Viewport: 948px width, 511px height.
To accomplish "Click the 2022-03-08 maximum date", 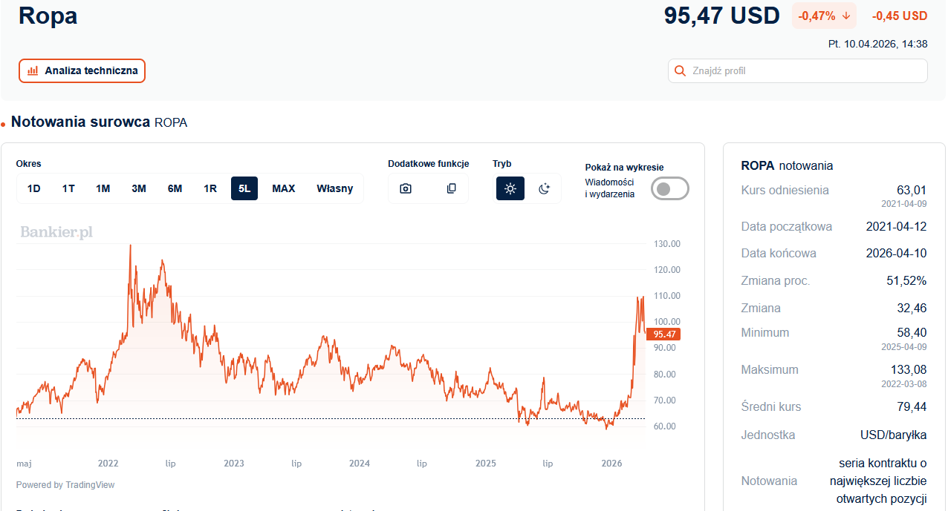I will point(904,384).
